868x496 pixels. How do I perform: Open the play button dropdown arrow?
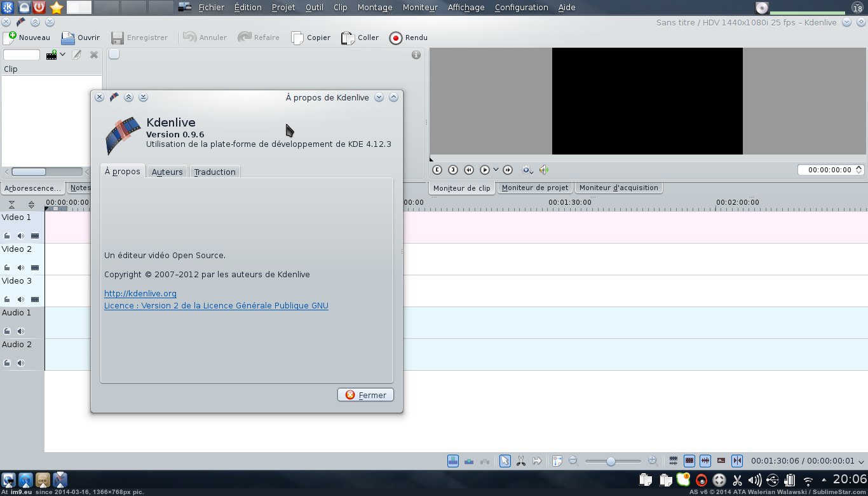(x=496, y=170)
